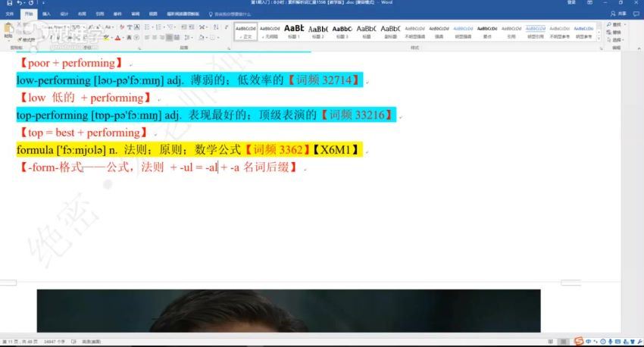
Task: Click the Decrease Indent icon
Action: 184,27
